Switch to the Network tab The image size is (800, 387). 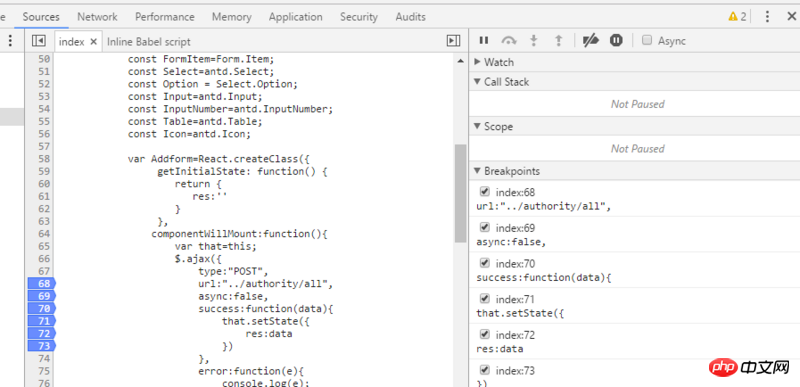click(x=97, y=17)
